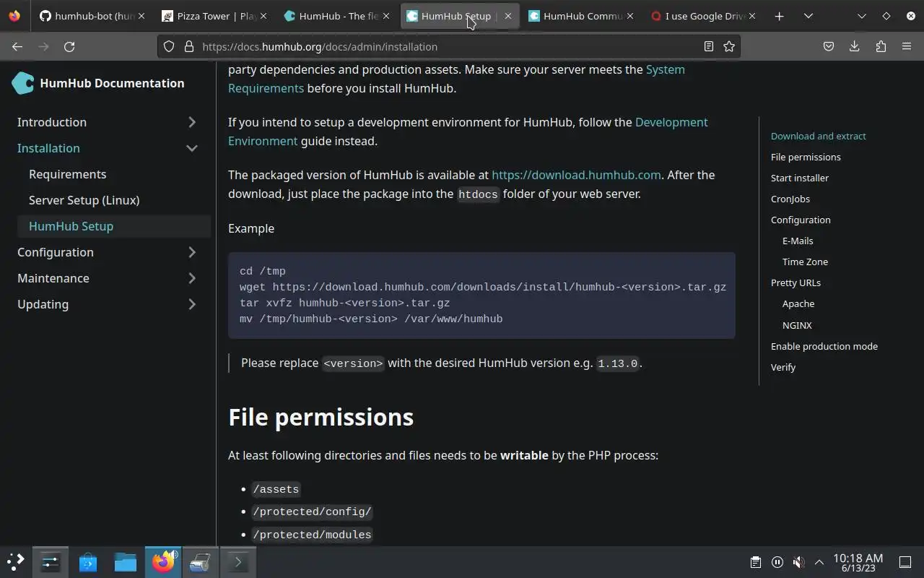Open the file manager from the taskbar

coord(126,561)
